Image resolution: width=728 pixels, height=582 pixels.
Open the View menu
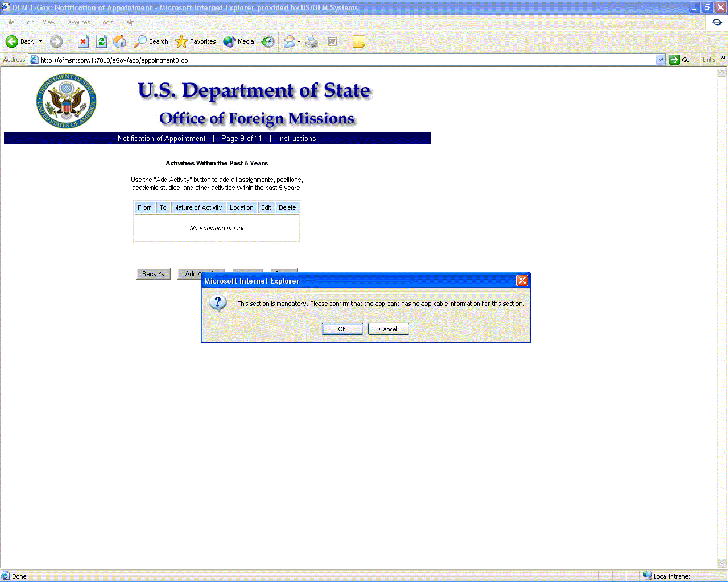point(49,22)
